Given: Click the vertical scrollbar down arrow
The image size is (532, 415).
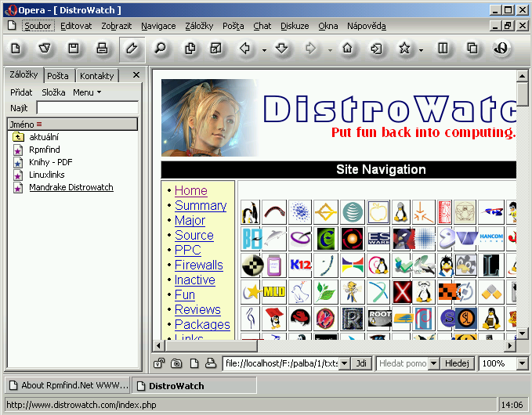Looking at the screenshot, I should pyautogui.click(x=522, y=334).
